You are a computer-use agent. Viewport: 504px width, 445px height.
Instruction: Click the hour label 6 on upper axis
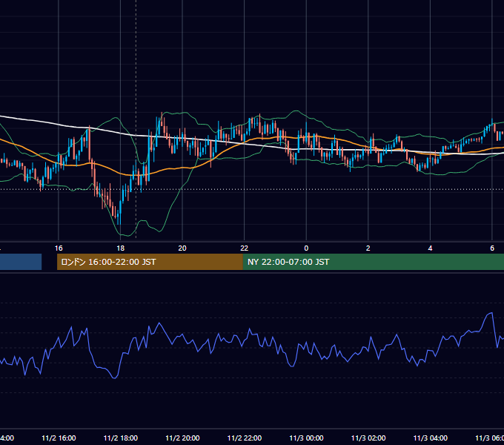click(492, 248)
